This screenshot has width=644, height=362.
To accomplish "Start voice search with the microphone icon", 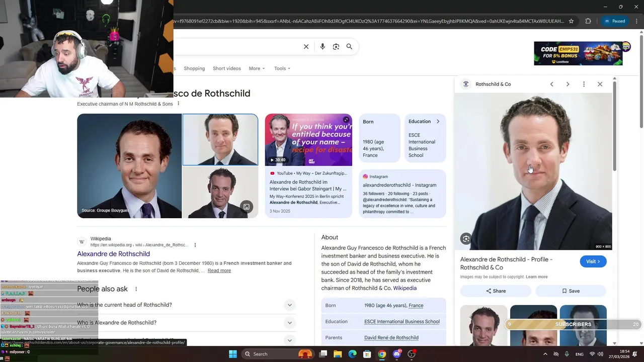I will (x=323, y=47).
